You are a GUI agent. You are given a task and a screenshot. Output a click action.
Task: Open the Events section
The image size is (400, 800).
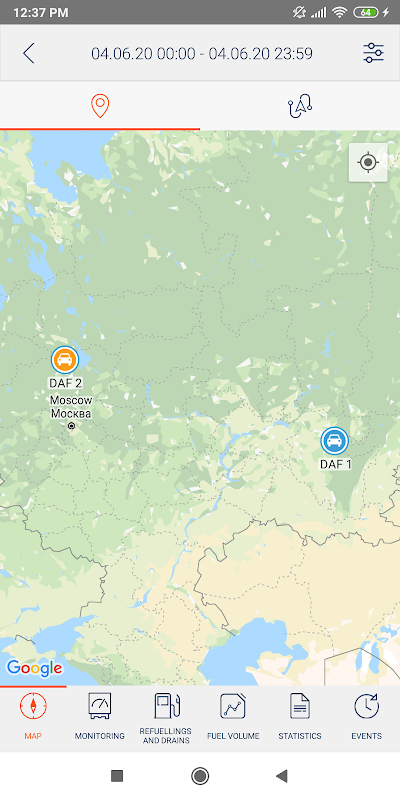[366, 716]
